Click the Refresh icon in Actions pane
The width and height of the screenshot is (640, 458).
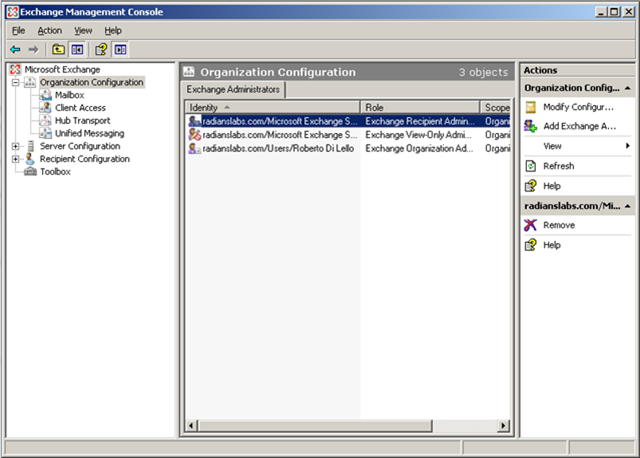(531, 166)
